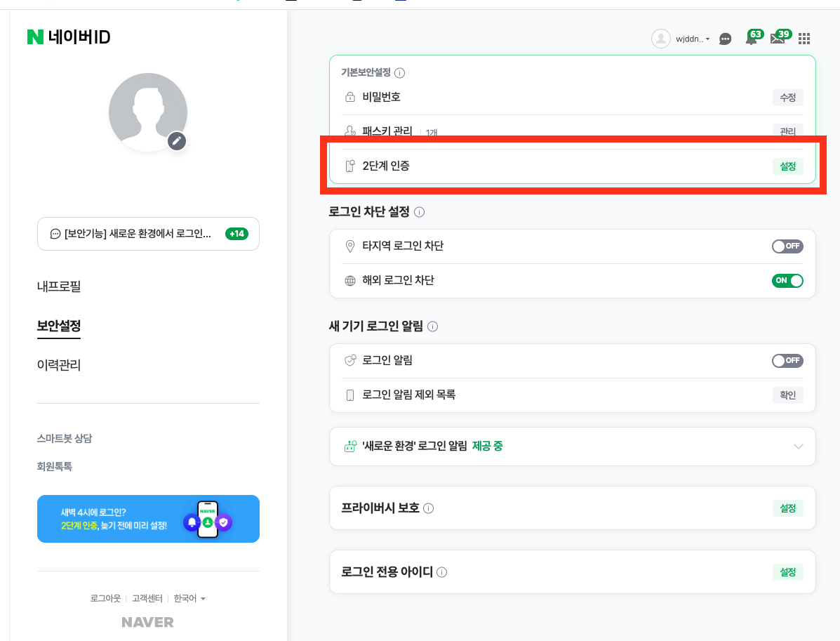Open the Naver services grid icon
840x641 pixels.
pos(804,39)
